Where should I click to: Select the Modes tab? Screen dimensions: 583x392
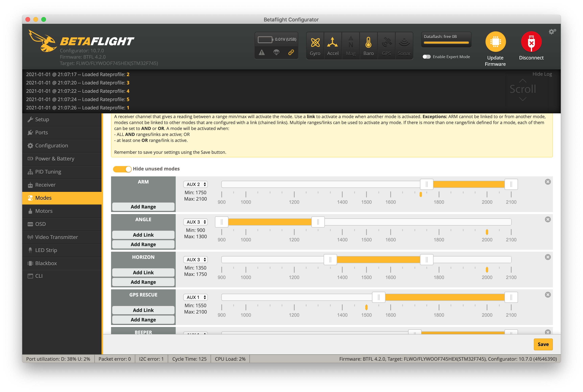[62, 198]
